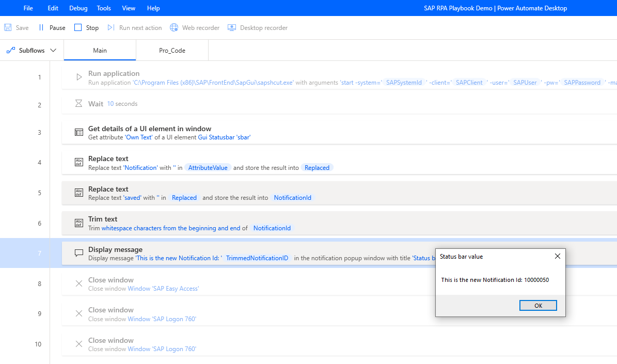
Task: Click the 'Trim text' action title
Action: (103, 219)
